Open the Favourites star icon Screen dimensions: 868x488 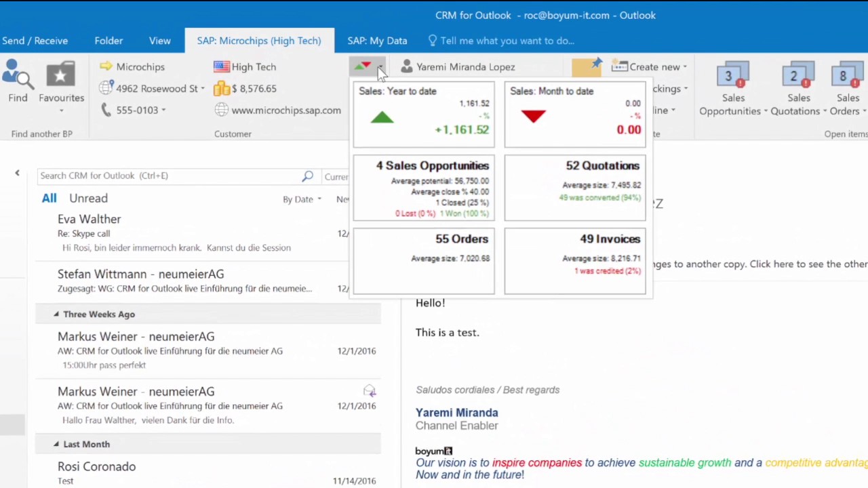click(x=60, y=75)
